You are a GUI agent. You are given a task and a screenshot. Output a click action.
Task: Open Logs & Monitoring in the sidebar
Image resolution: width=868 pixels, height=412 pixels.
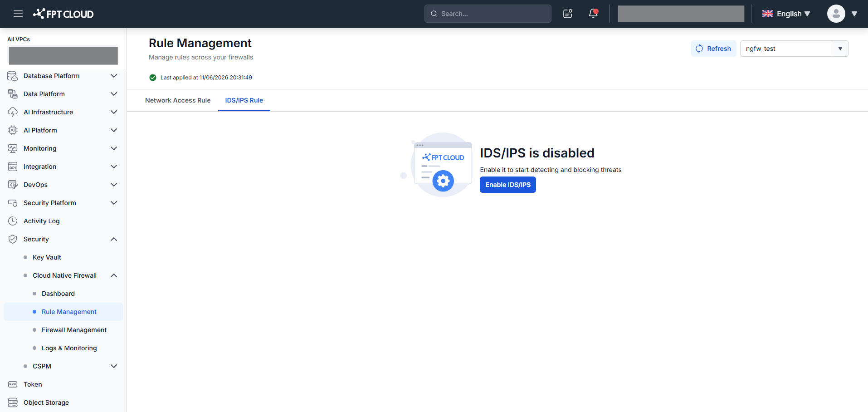click(69, 348)
